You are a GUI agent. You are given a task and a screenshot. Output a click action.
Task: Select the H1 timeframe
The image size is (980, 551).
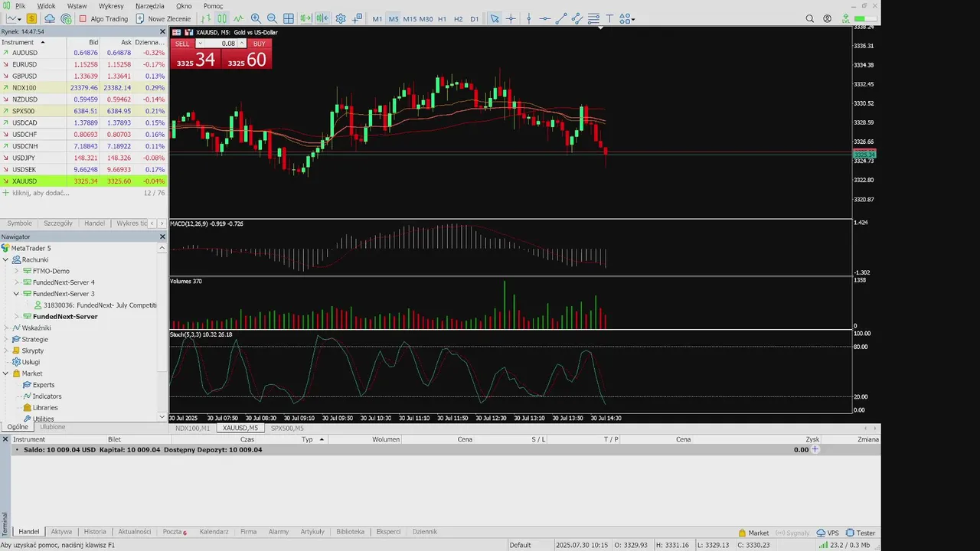(442, 19)
